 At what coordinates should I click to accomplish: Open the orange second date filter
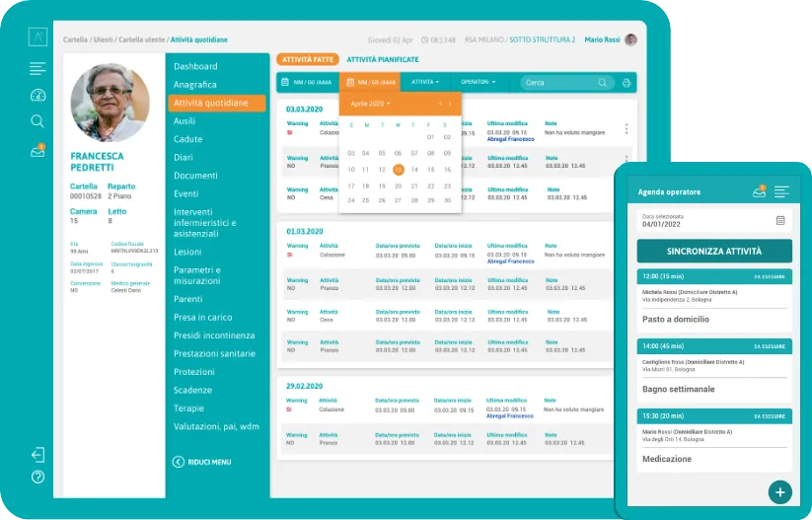(x=371, y=82)
